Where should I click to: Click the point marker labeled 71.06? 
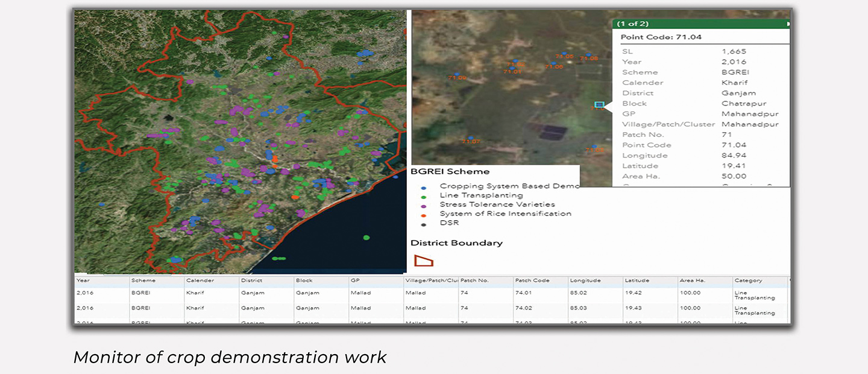tap(553, 63)
